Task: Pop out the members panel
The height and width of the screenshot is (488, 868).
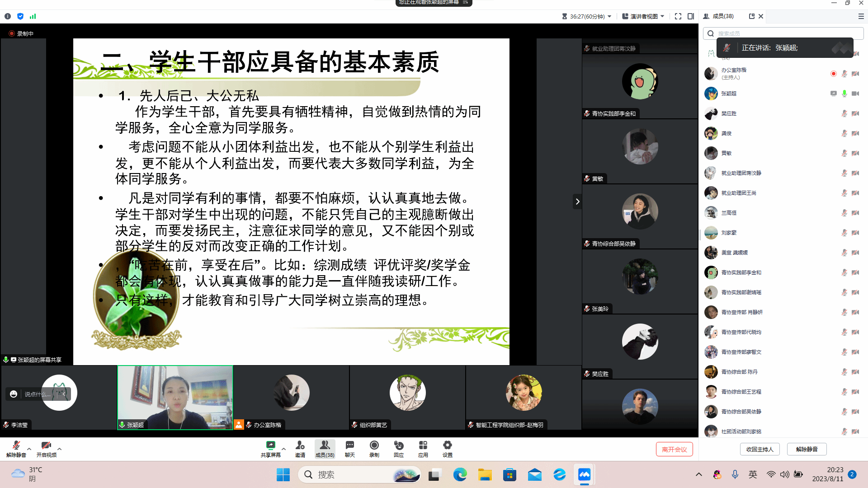Action: click(x=752, y=16)
